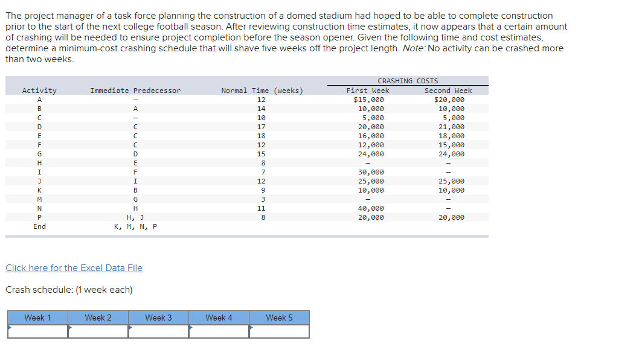Click activity letter K in the table

(39, 190)
